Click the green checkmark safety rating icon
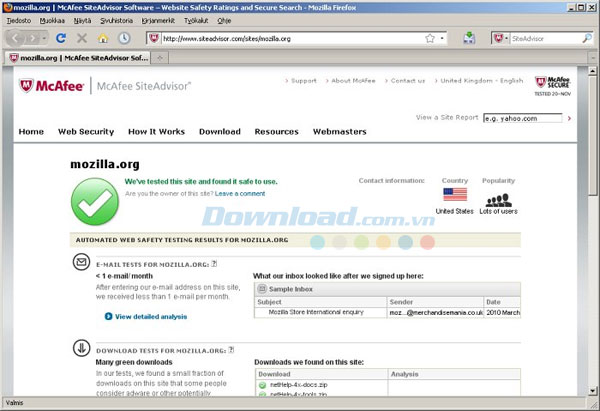This screenshot has height=411, width=600. point(95,201)
